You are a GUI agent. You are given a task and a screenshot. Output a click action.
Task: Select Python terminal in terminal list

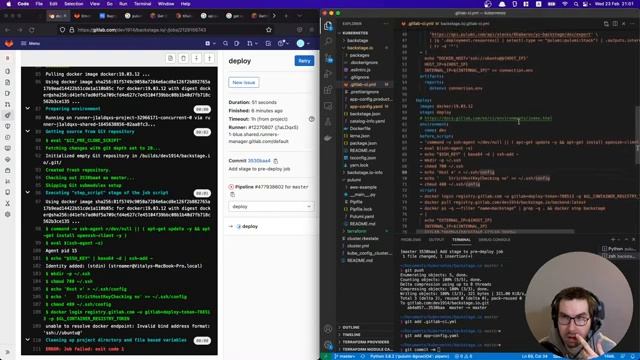(618, 249)
